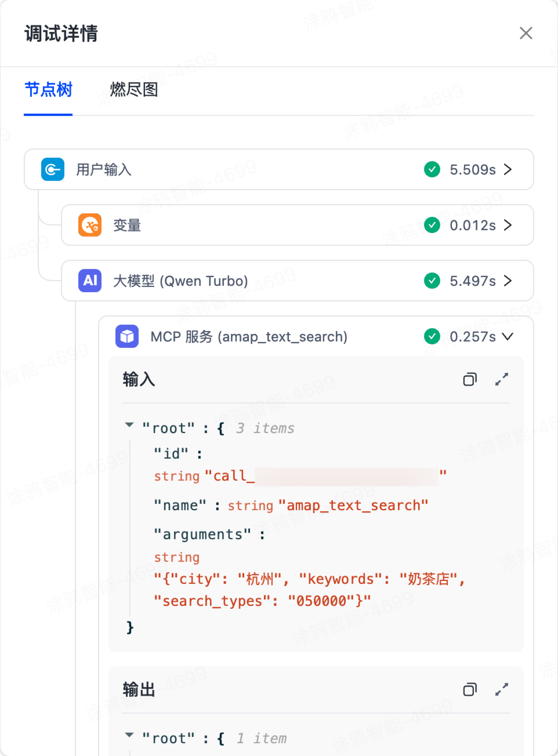Expand the 变量 node details
558x756 pixels.
508,225
